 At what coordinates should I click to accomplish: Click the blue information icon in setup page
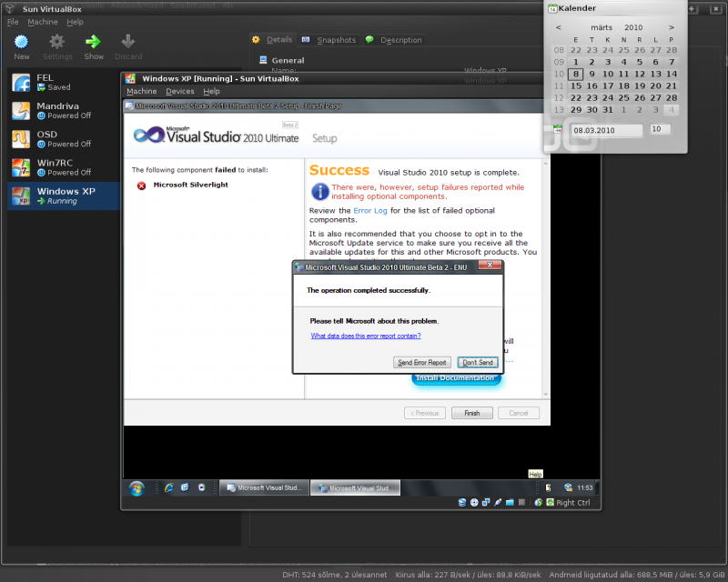(x=320, y=191)
